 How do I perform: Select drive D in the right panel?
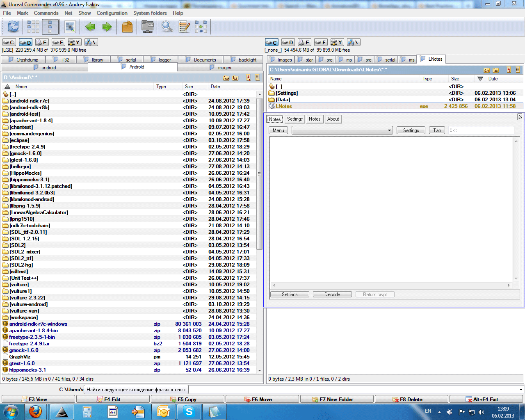(x=288, y=42)
